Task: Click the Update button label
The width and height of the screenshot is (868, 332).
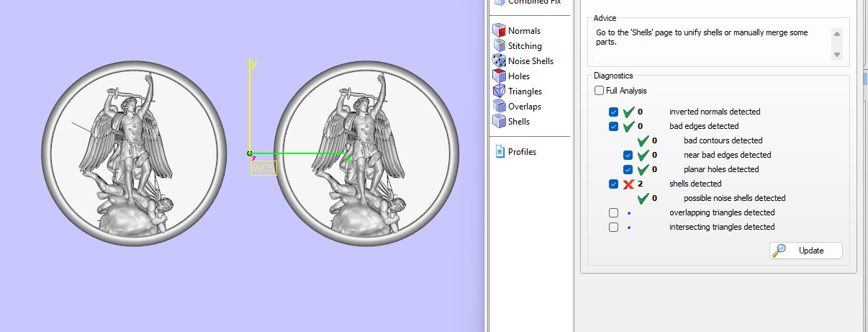Action: (810, 251)
